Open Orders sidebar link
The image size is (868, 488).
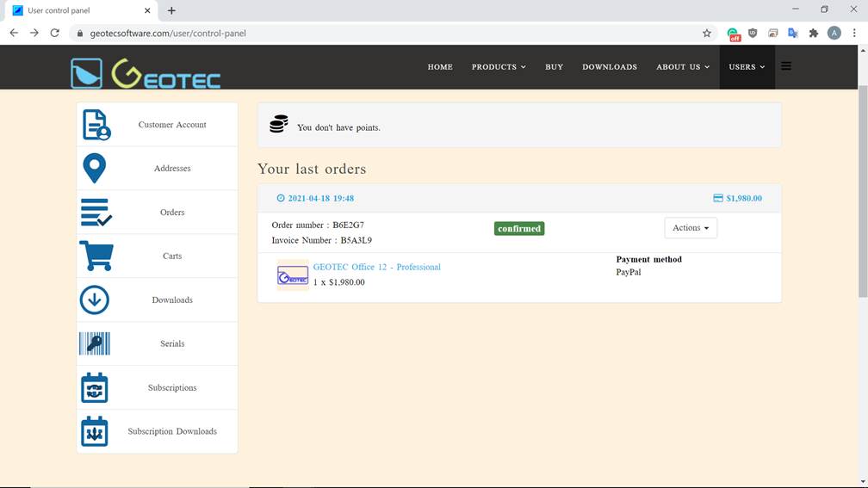(x=172, y=213)
